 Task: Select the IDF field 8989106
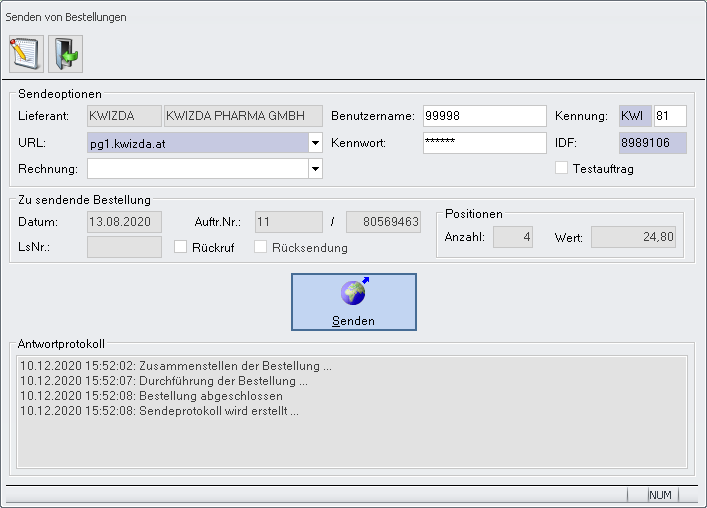click(x=653, y=143)
